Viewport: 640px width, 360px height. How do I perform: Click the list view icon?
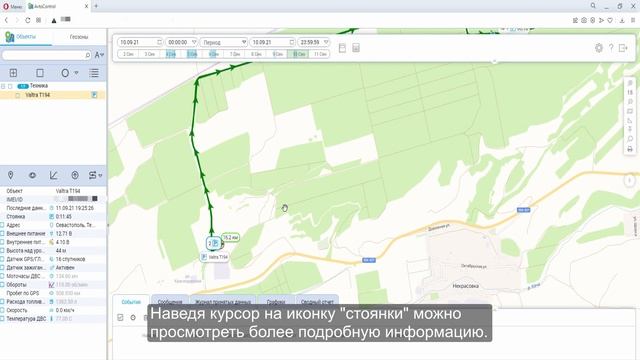(94, 73)
